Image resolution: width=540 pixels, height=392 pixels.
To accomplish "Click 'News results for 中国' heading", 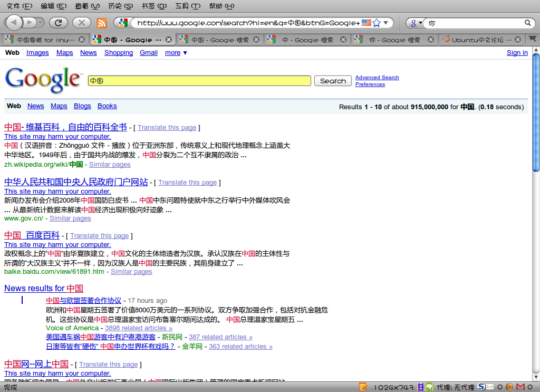I will 44,288.
